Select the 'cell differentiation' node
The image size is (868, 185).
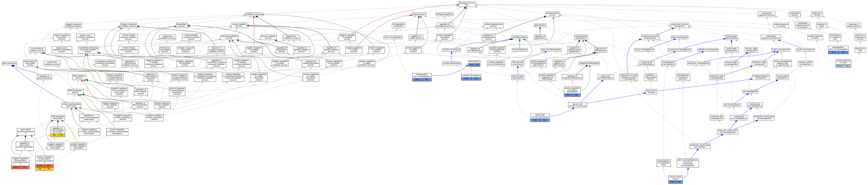click(520, 37)
